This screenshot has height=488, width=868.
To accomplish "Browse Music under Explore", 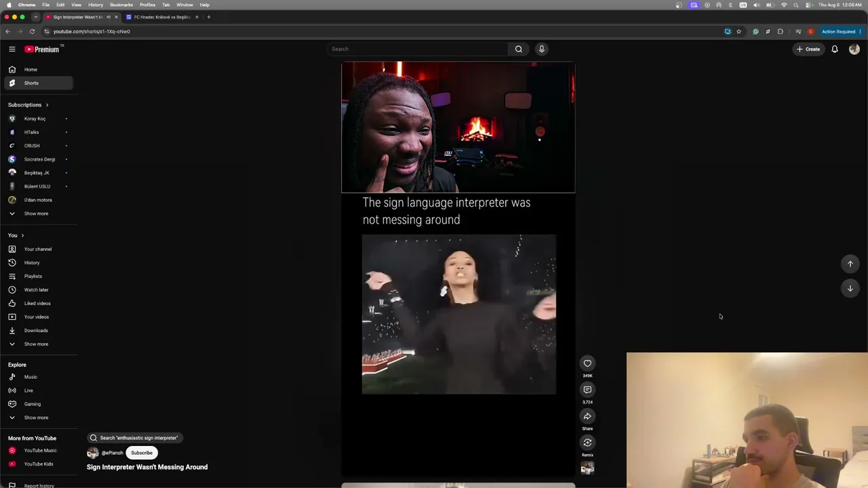I will pyautogui.click(x=38, y=377).
